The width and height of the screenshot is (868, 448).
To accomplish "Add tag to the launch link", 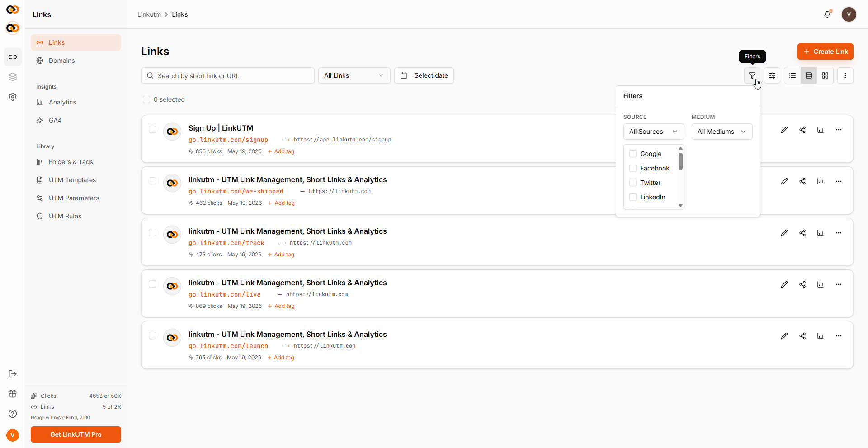I will point(280,358).
